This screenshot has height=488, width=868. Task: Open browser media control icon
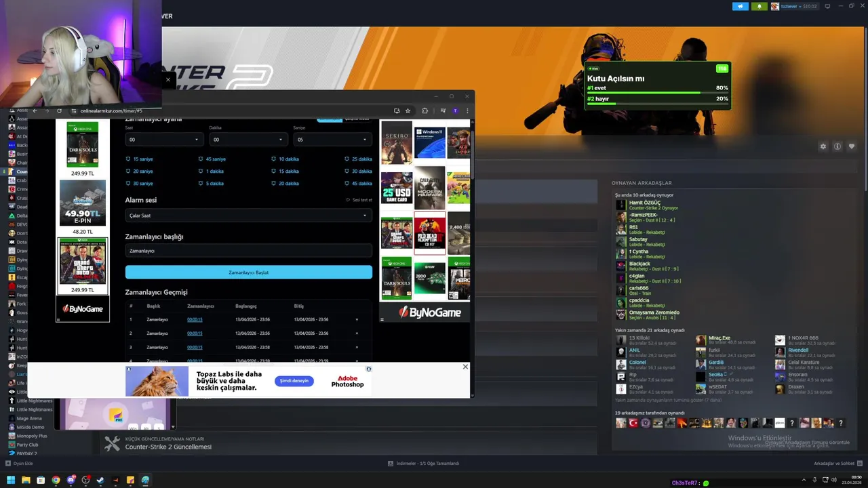[x=443, y=110]
